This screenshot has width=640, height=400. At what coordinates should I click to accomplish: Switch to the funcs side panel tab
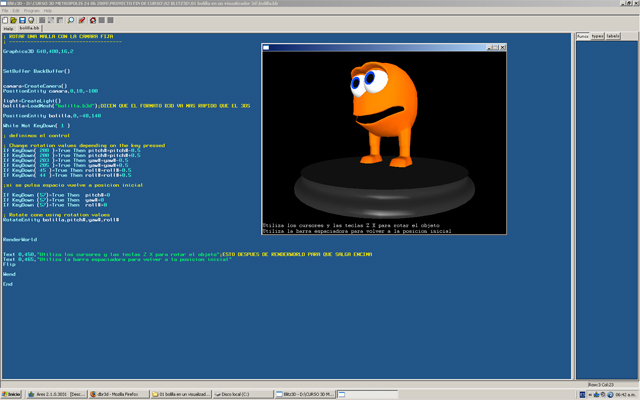pos(582,36)
